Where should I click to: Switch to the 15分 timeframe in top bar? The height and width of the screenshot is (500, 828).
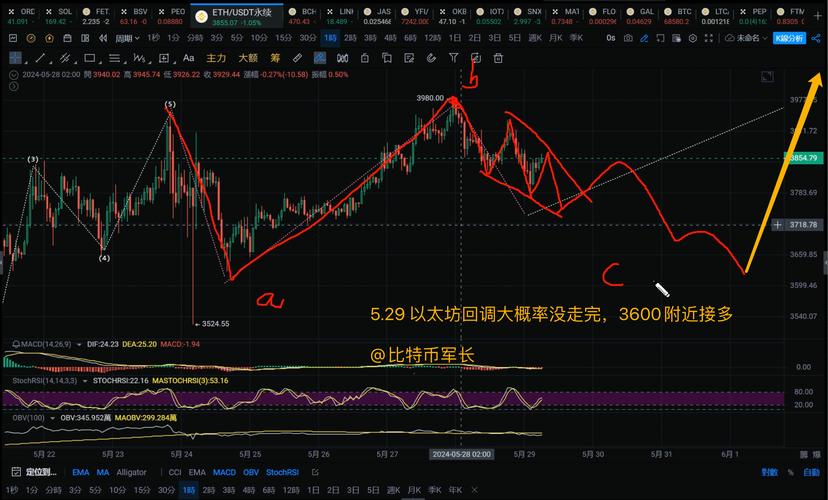(283, 38)
